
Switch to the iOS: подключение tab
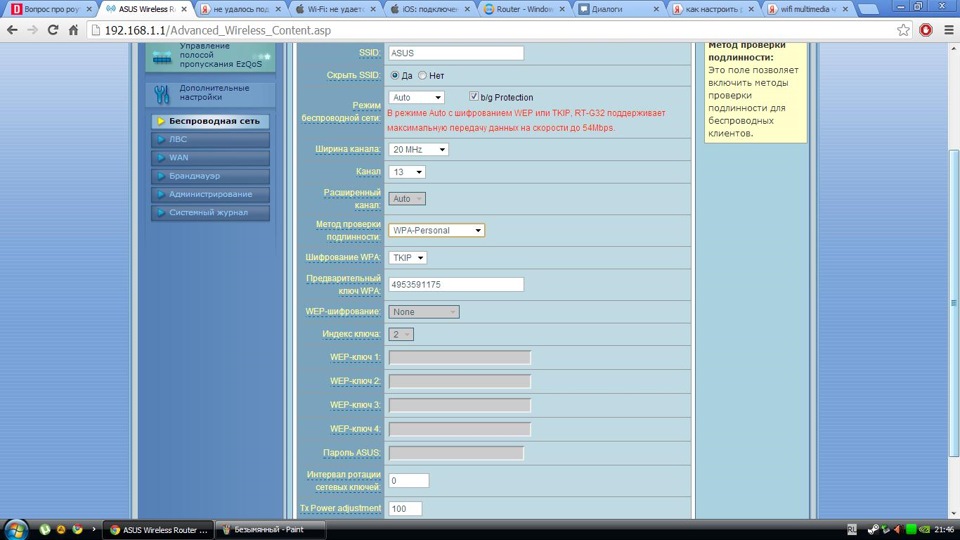coord(429,9)
